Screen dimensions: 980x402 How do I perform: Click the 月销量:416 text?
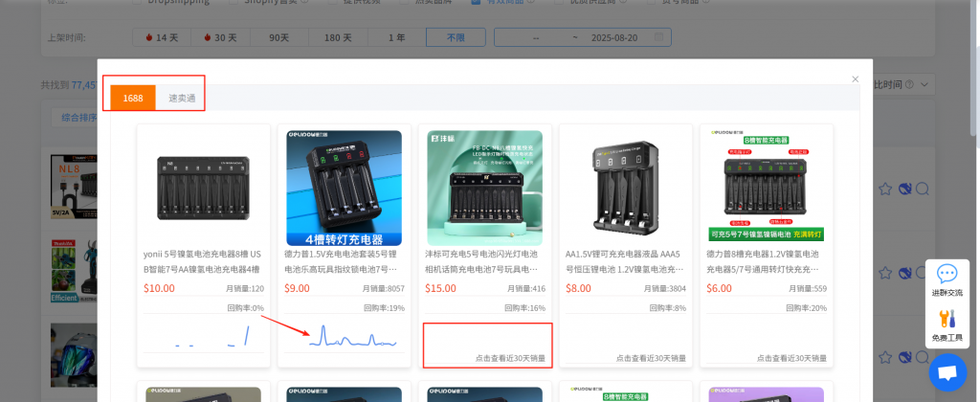point(526,289)
